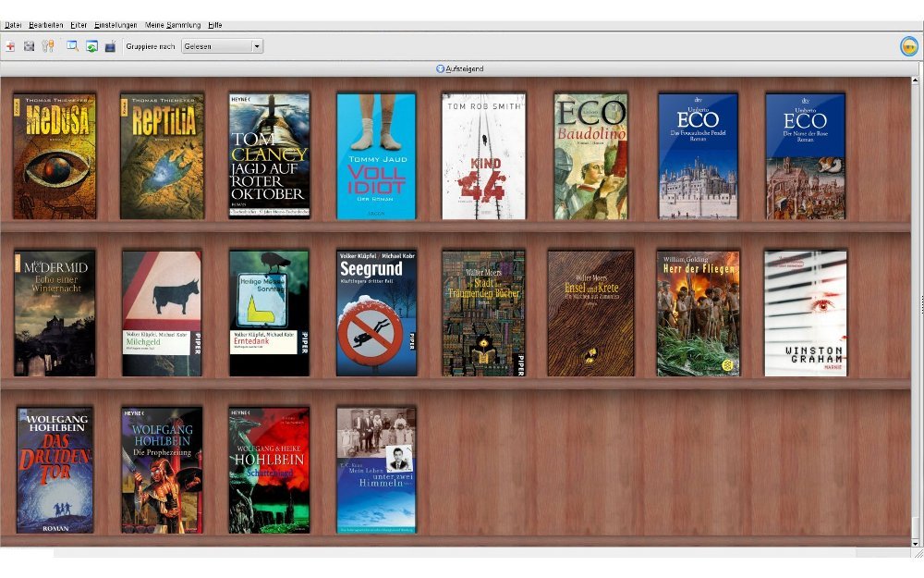The height and width of the screenshot is (578, 924).
Task: Click the red plus add-book icon
Action: tap(10, 46)
